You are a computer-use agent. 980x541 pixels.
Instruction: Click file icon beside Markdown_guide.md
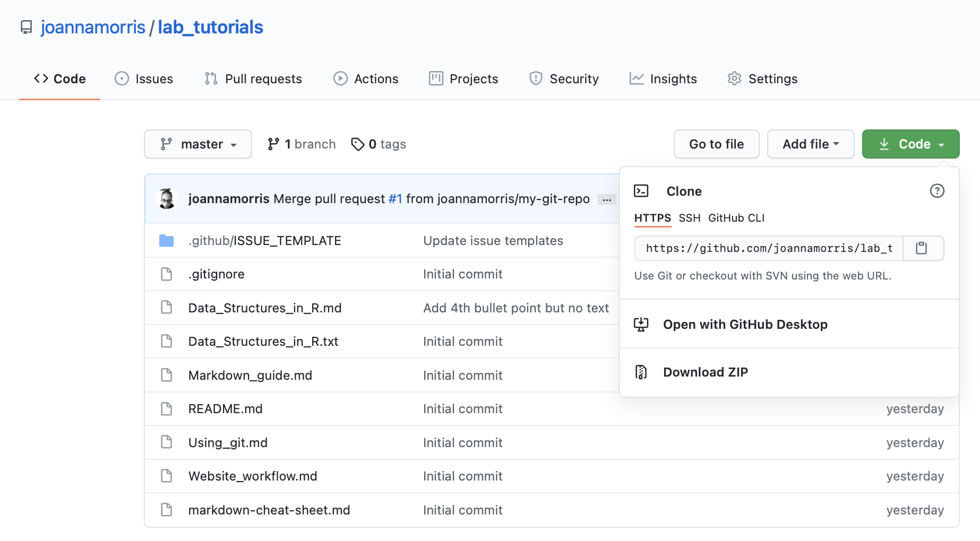[x=167, y=375]
